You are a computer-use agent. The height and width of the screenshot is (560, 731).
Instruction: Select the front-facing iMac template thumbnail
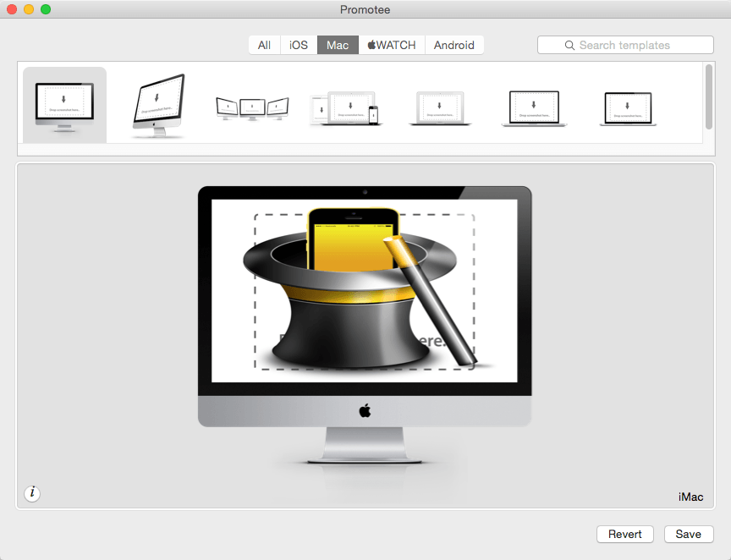[65, 106]
